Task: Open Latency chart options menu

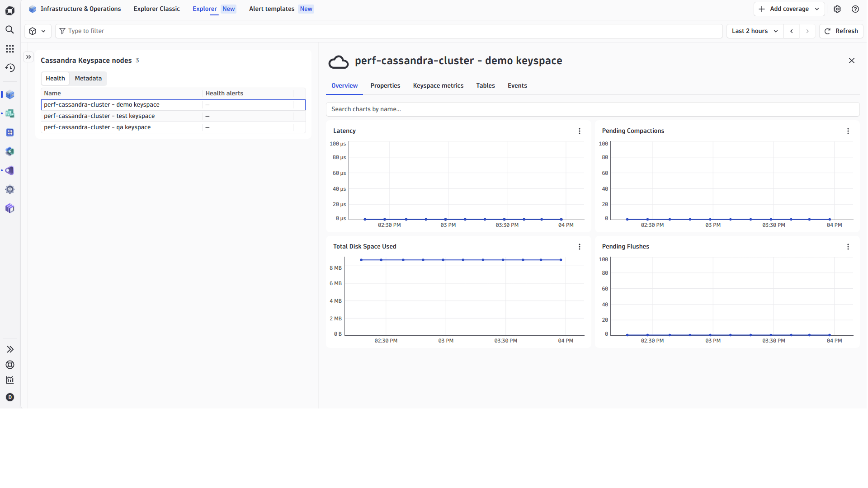Action: (x=580, y=131)
